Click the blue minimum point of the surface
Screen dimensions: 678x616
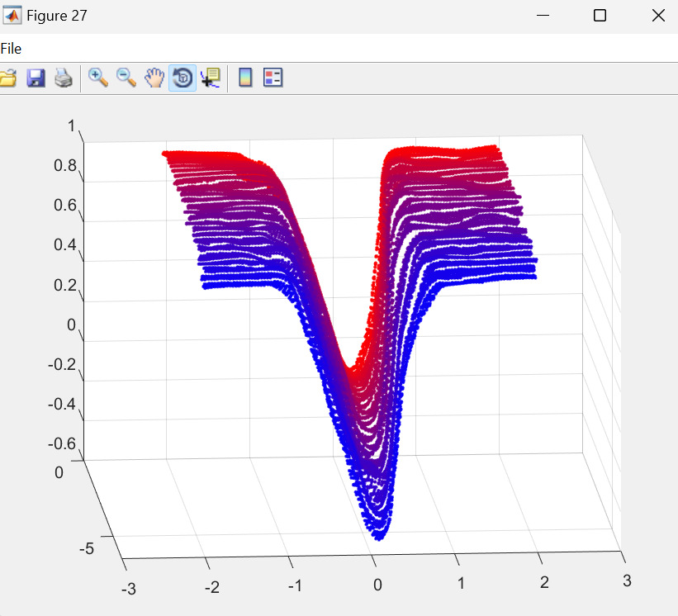[378, 537]
